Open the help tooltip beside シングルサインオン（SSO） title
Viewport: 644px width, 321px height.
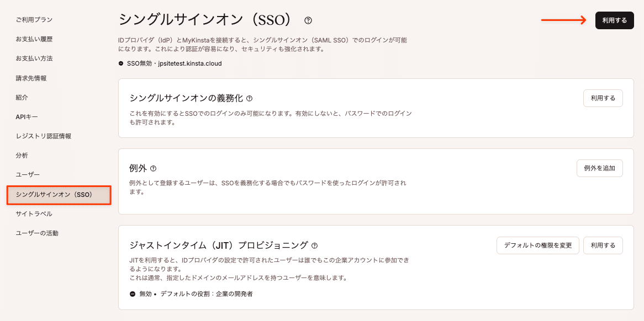[307, 20]
